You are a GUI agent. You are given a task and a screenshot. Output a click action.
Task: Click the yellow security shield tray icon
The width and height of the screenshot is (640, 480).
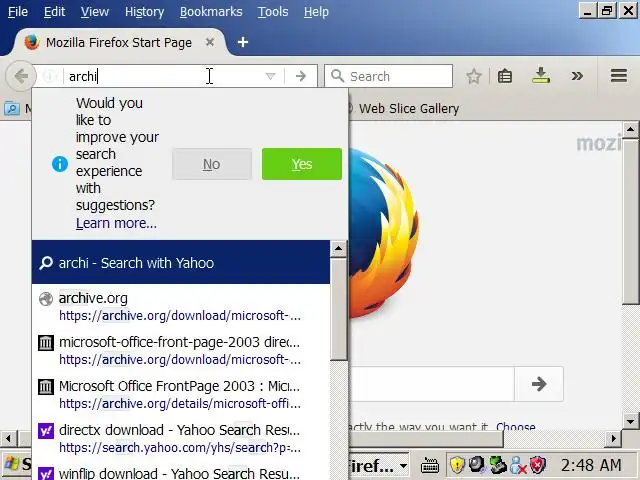(x=457, y=465)
